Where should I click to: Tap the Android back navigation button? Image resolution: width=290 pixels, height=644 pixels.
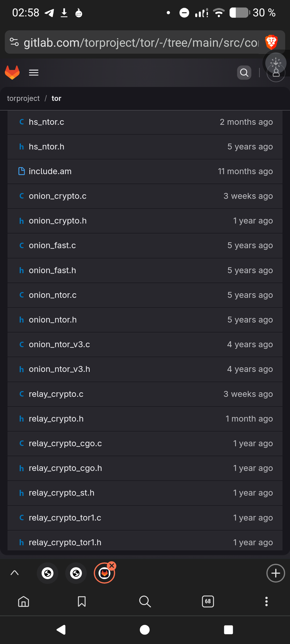pos(61,630)
